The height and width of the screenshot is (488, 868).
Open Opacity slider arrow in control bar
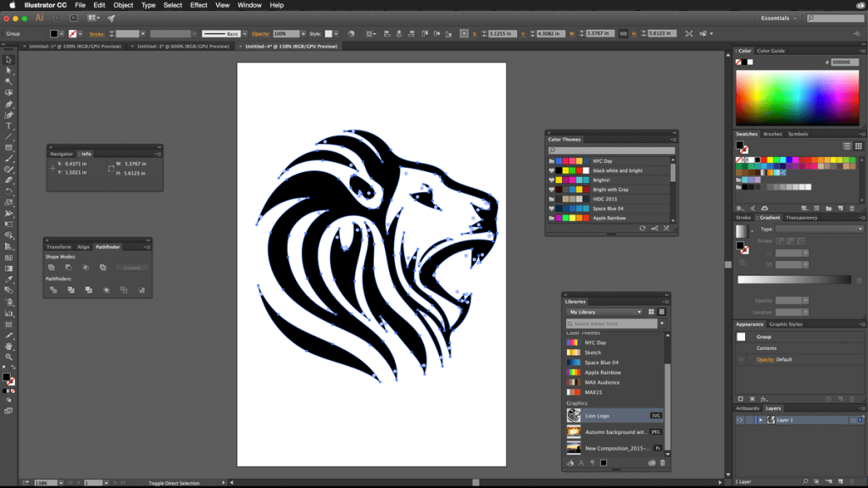[x=303, y=34]
